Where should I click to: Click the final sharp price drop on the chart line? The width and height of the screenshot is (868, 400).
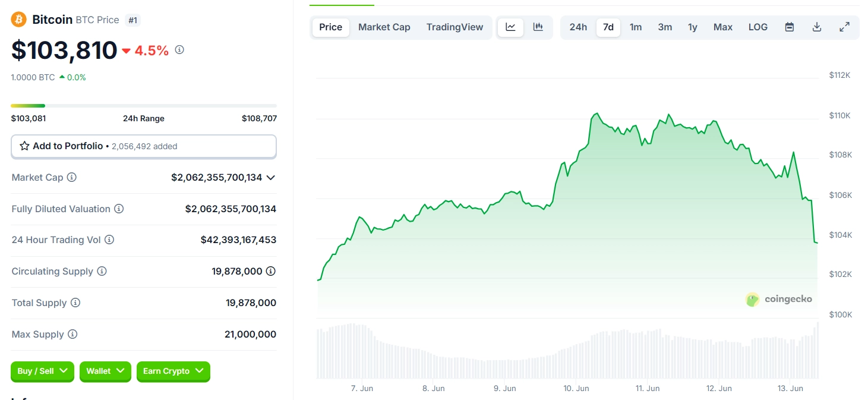(x=812, y=221)
